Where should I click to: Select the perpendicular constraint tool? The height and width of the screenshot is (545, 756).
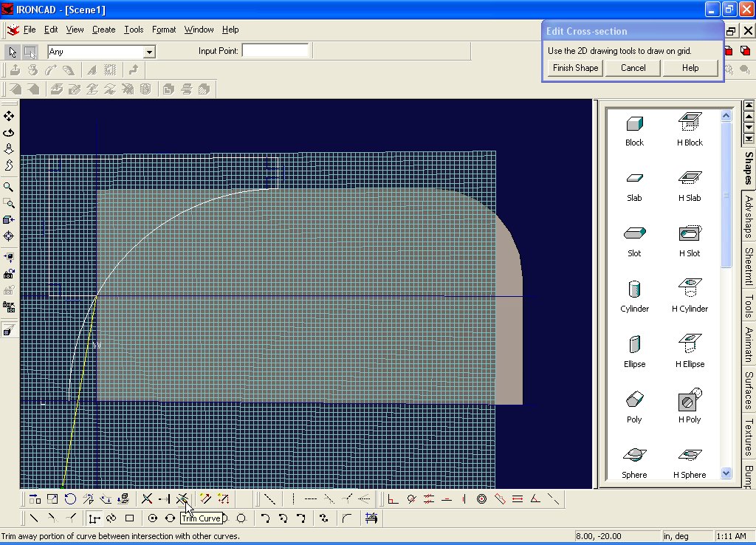pos(394,499)
